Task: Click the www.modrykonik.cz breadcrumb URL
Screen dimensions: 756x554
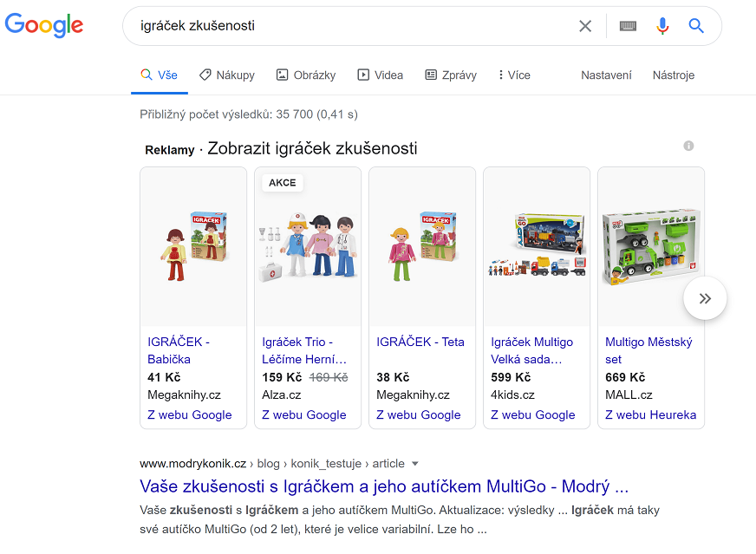Action: pyautogui.click(x=192, y=464)
